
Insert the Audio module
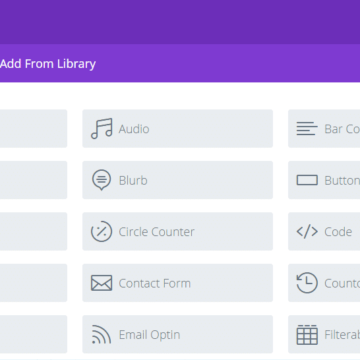click(177, 129)
